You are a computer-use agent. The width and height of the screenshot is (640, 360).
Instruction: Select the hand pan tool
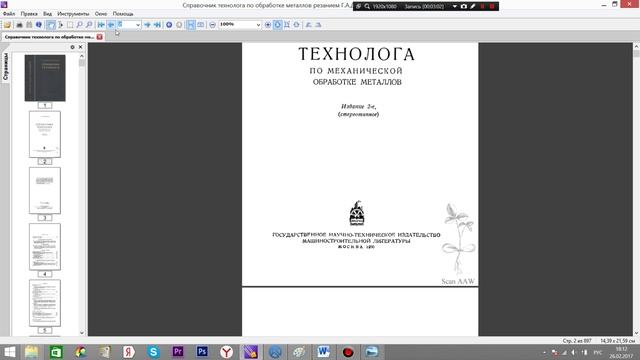point(51,25)
